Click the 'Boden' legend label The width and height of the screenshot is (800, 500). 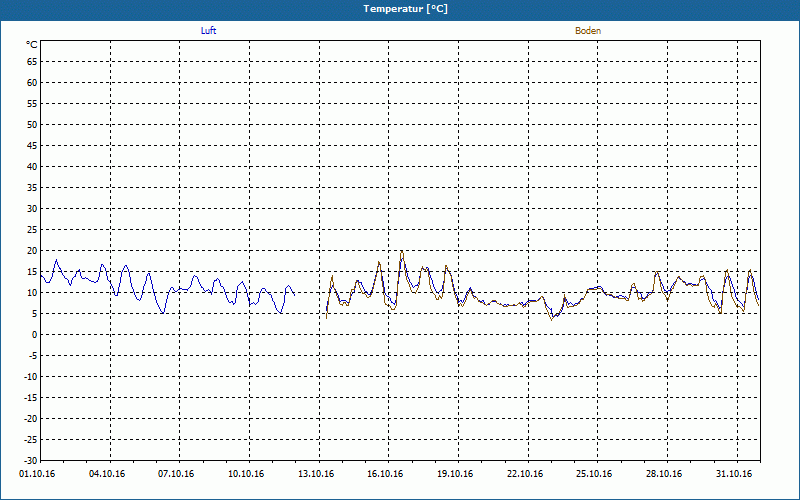point(588,31)
